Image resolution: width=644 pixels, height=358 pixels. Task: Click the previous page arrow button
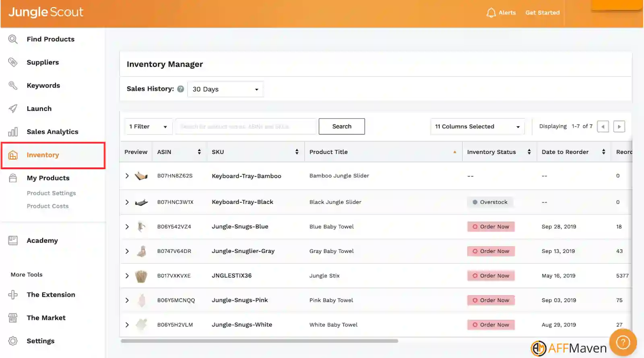(x=603, y=126)
